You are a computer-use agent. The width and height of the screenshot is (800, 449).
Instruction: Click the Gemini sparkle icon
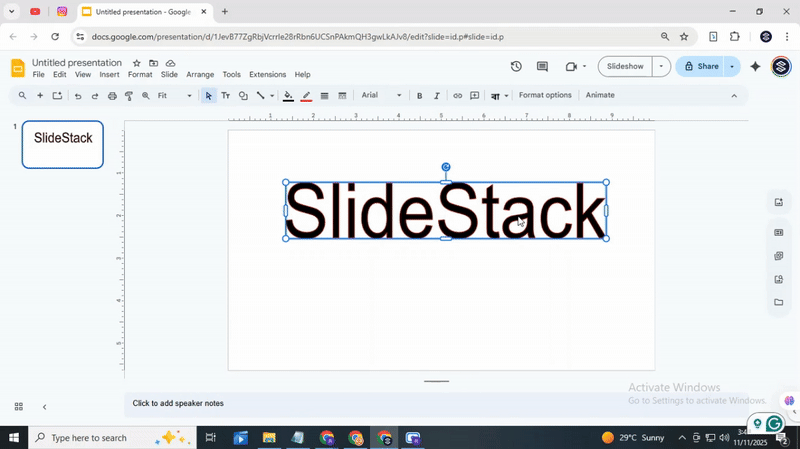pos(755,67)
